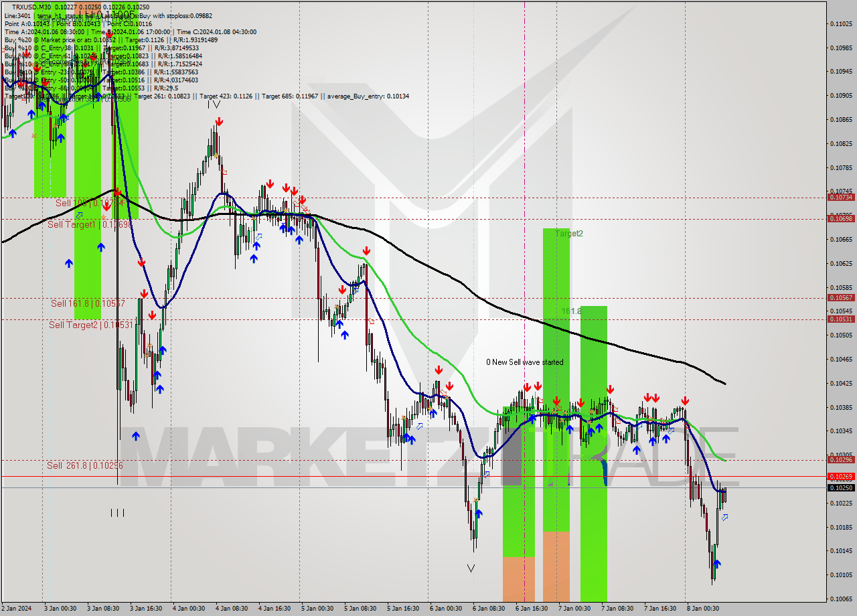Click the '3 Jan 08:30' time axis label
857x616 pixels.
[102, 609]
